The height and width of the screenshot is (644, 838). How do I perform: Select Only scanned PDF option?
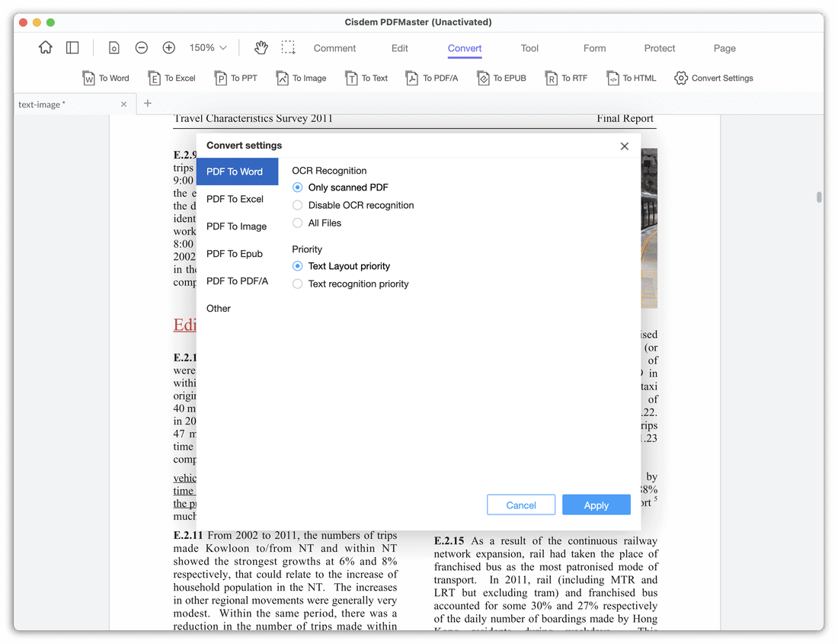point(340,187)
